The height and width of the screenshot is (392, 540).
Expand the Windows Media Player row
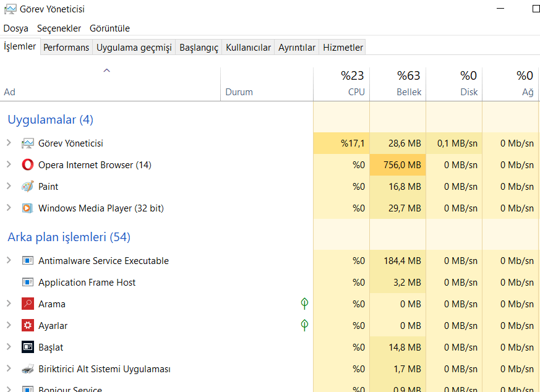point(9,208)
